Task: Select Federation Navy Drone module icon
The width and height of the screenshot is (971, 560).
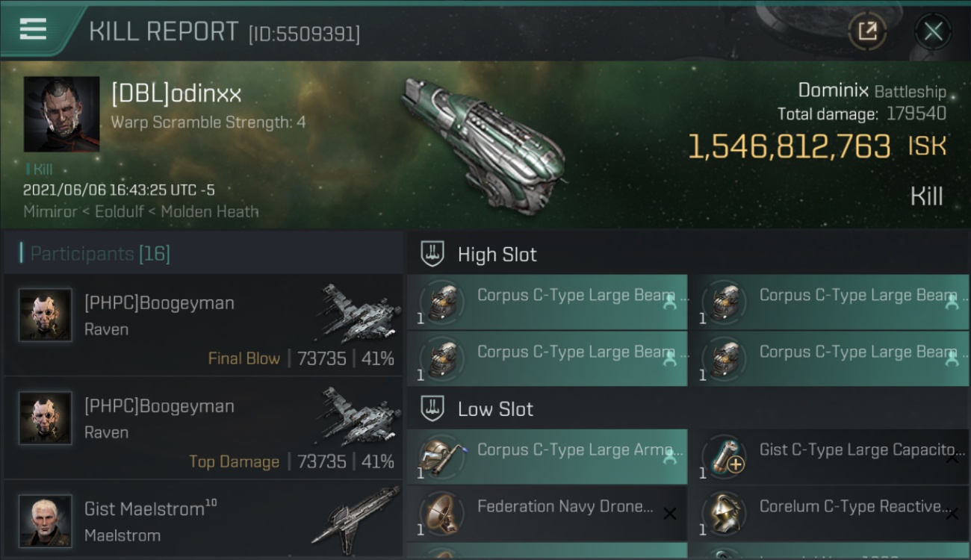Action: 442,512
